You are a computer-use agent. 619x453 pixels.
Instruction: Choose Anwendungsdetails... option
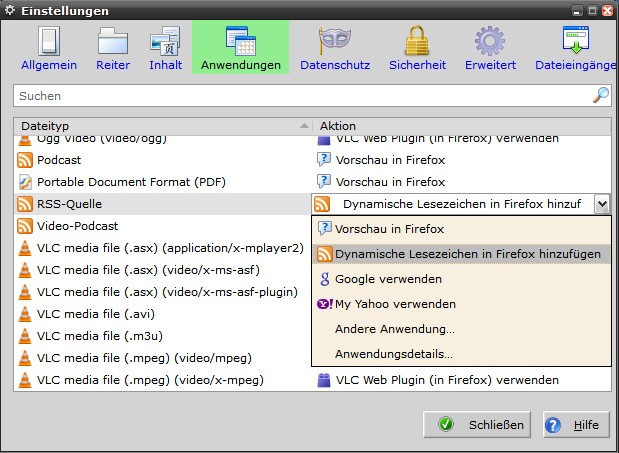click(x=461, y=354)
